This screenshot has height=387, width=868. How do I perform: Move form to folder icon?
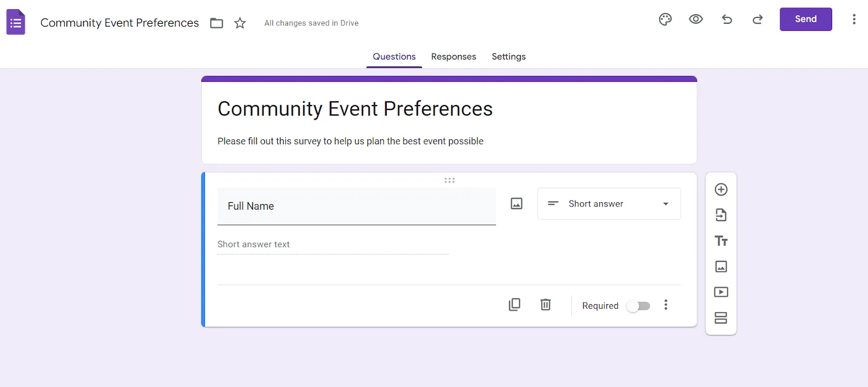point(216,23)
